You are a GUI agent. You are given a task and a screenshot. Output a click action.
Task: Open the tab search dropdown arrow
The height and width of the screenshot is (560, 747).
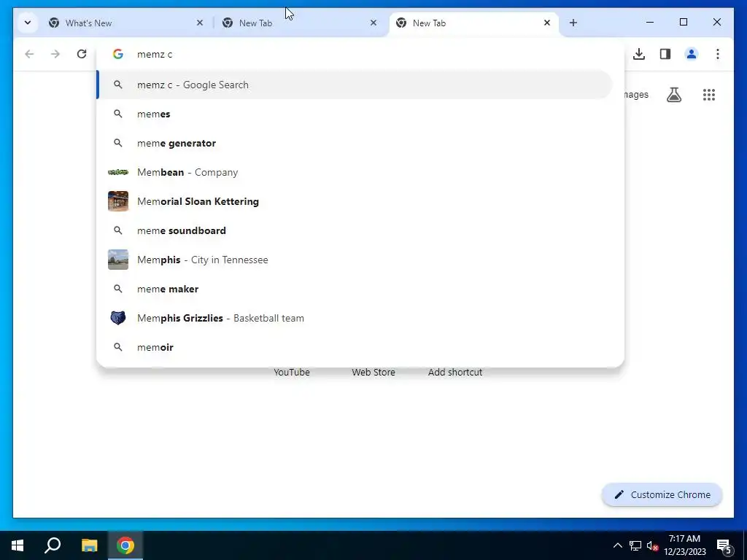pos(28,23)
